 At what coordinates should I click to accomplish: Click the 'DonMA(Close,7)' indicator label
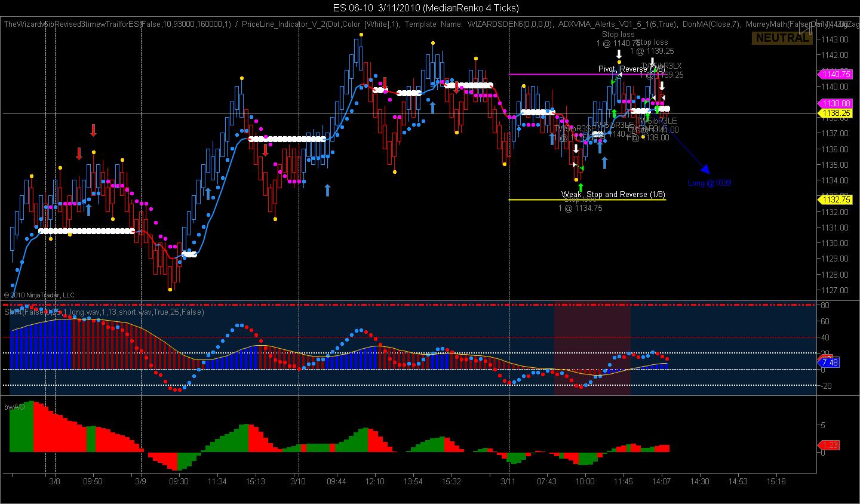712,24
